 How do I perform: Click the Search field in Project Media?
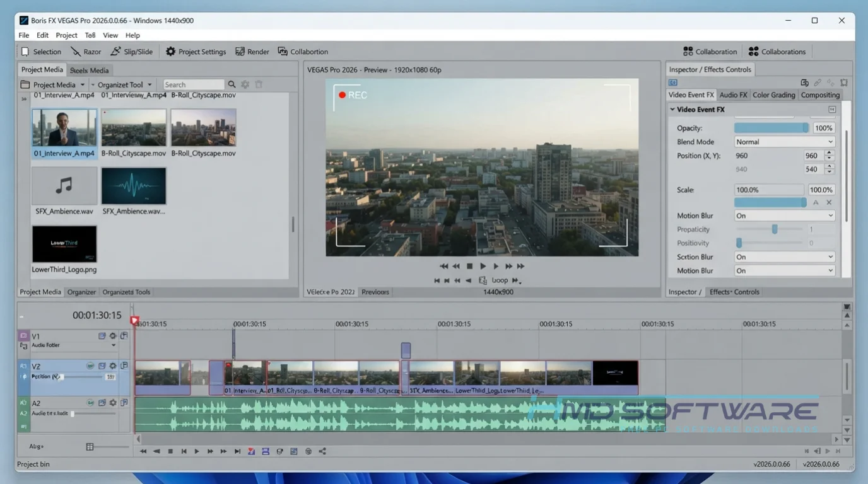[194, 84]
